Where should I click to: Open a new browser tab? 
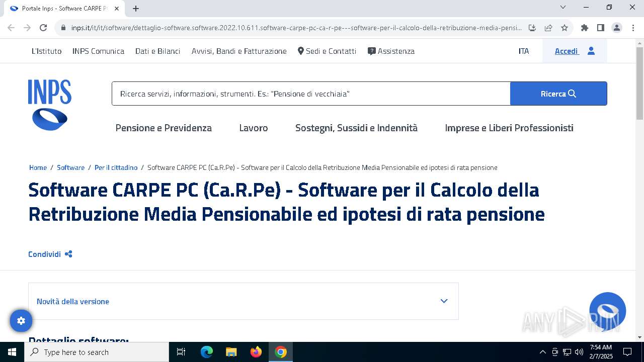136,9
